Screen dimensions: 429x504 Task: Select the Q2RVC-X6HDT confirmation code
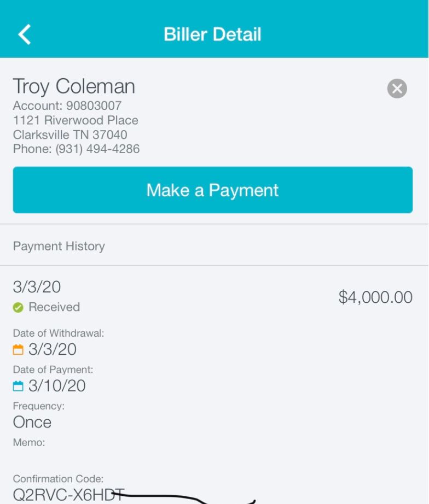(68, 495)
